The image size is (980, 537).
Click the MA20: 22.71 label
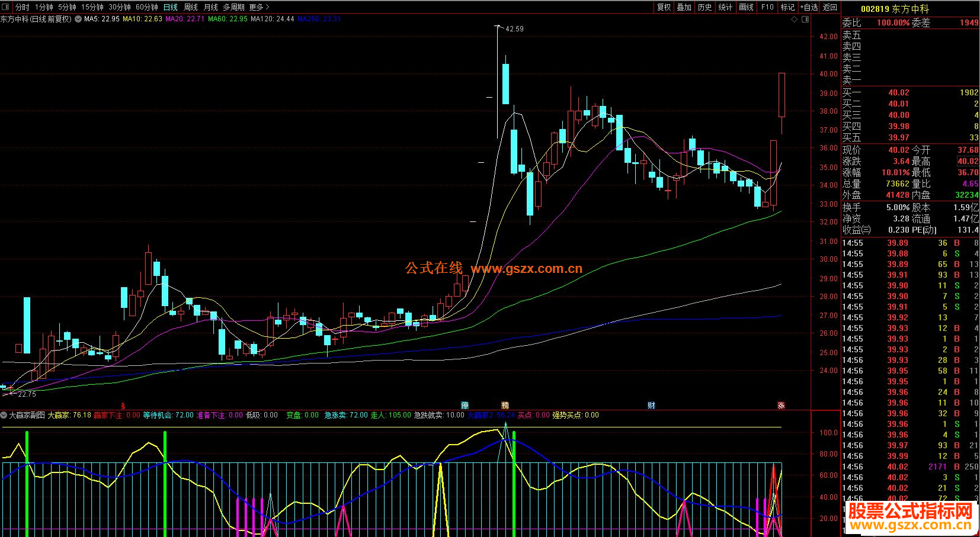[x=185, y=19]
